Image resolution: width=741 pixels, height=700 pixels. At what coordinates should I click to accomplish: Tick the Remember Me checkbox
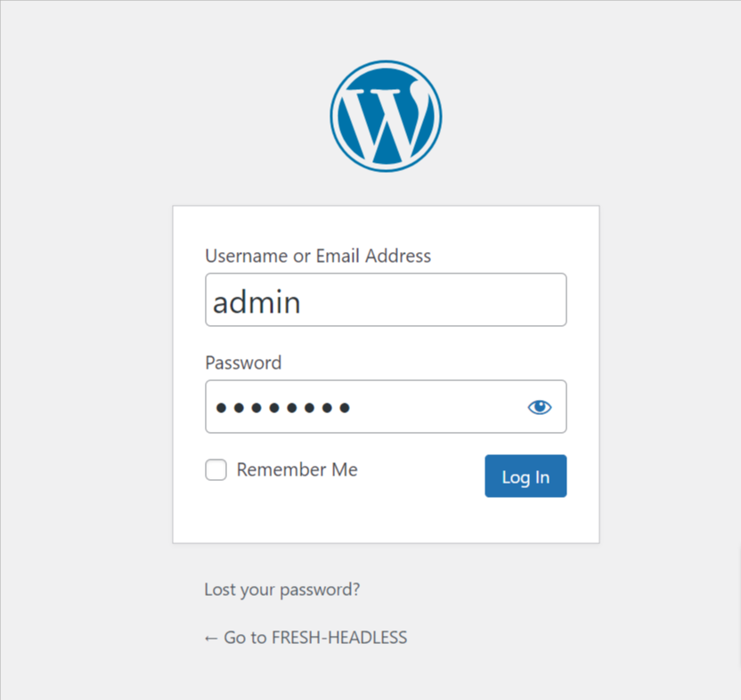[216, 470]
